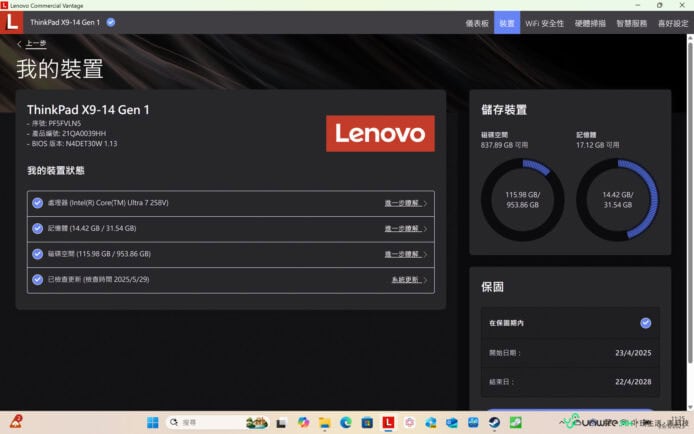Click the check icon on the disk space row
694x434 pixels.
38,254
